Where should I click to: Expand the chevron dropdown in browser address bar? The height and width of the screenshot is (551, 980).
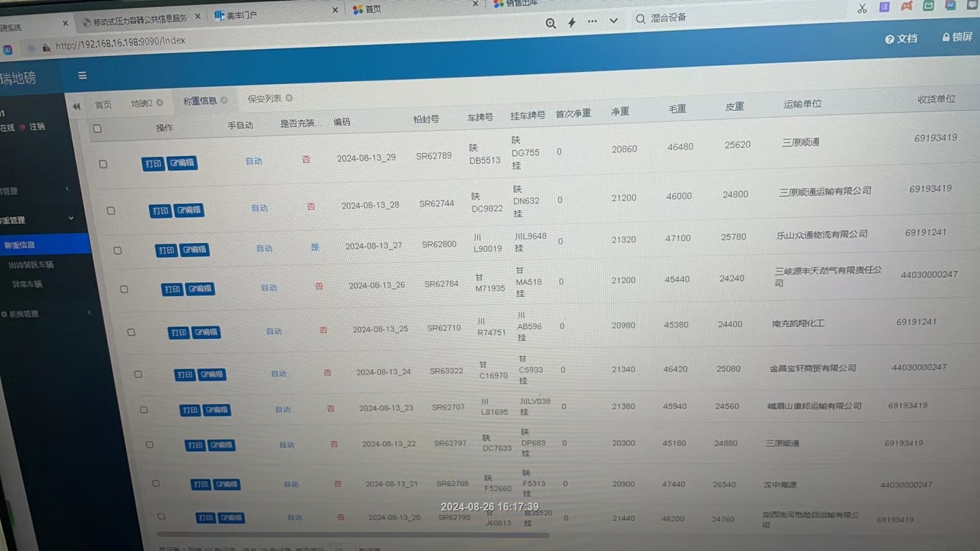pos(613,20)
